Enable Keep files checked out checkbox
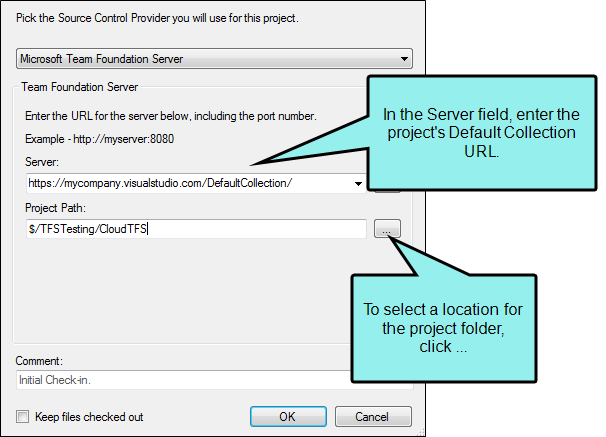606x437 pixels. 22,417
